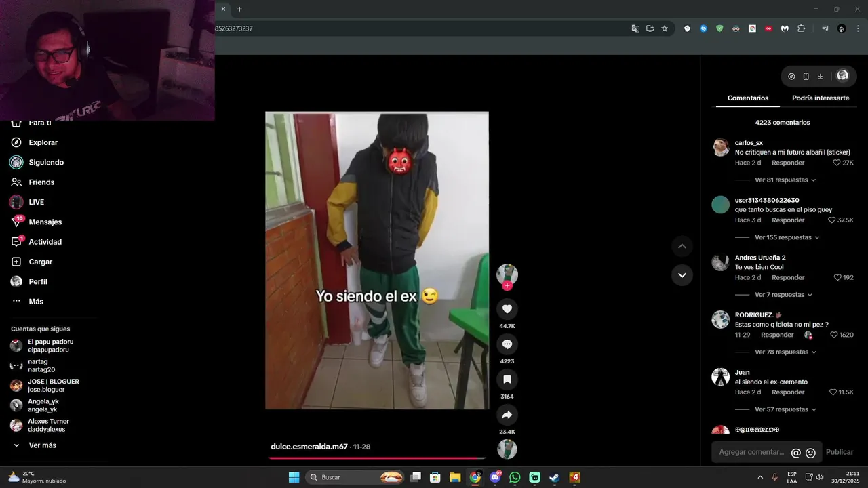868x488 pixels.
Task: Open the Más menu
Action: 27,302
